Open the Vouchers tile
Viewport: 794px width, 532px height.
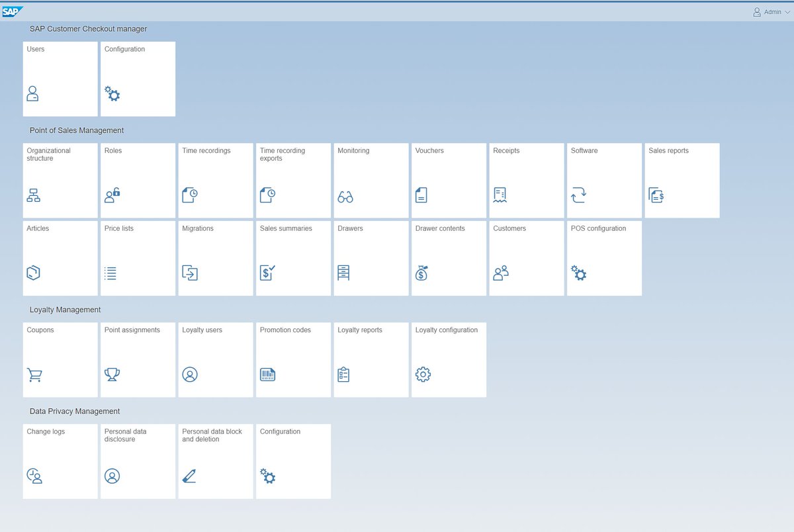tap(449, 181)
